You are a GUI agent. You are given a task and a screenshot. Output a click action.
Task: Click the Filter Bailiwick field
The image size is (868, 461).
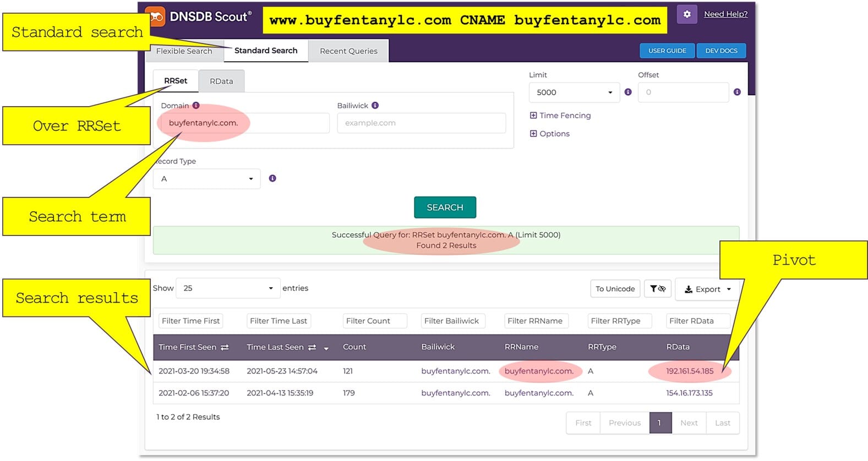452,321
